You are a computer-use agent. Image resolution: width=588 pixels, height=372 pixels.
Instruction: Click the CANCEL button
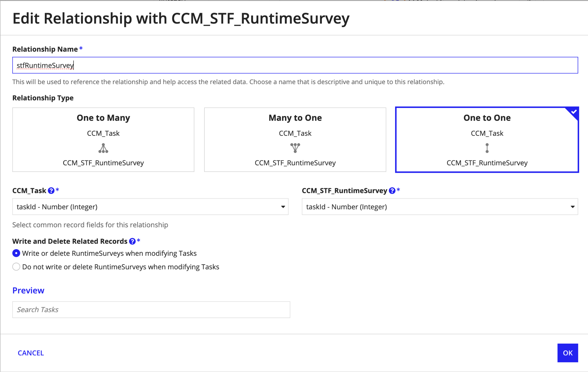(x=31, y=353)
